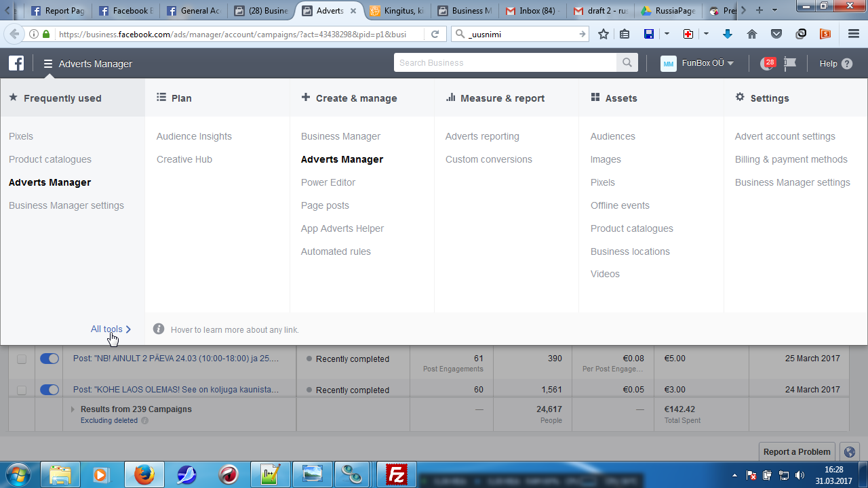Click the Search Business magnifier button
Image resolution: width=868 pixels, height=488 pixels.
pyautogui.click(x=627, y=63)
